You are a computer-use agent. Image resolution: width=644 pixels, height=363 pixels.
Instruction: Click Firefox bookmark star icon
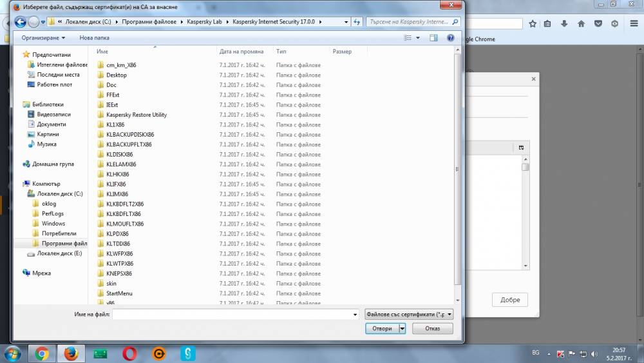click(x=533, y=24)
